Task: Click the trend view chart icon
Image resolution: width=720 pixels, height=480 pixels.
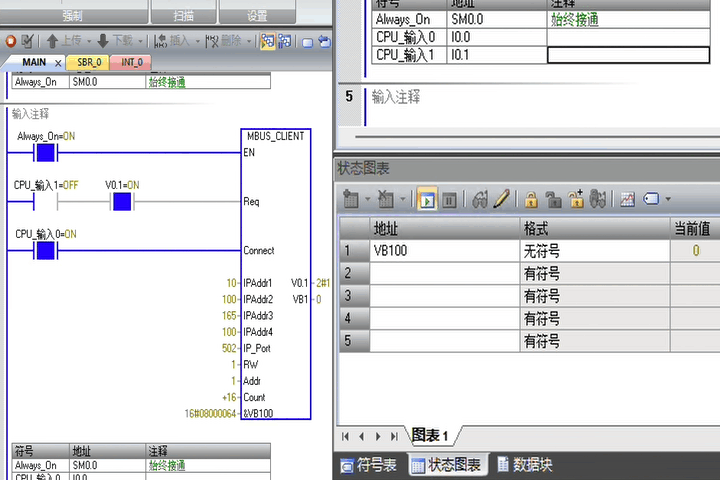Action: [x=627, y=199]
